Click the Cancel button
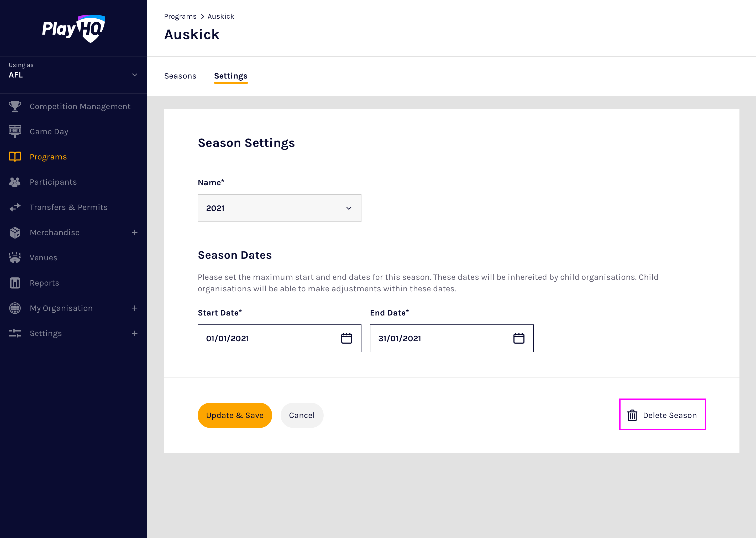The height and width of the screenshot is (538, 756). pyautogui.click(x=302, y=415)
